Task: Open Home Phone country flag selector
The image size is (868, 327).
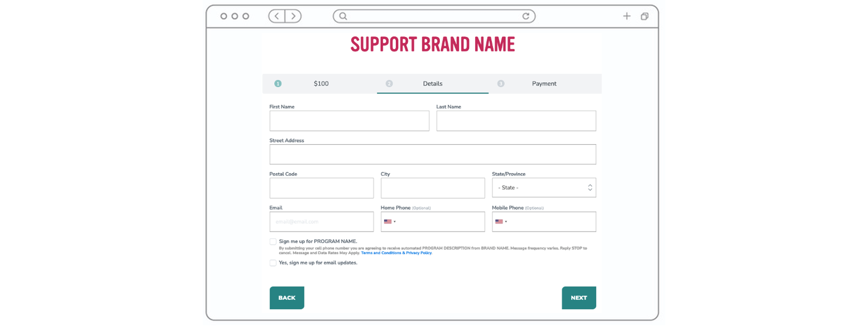Action: (389, 222)
